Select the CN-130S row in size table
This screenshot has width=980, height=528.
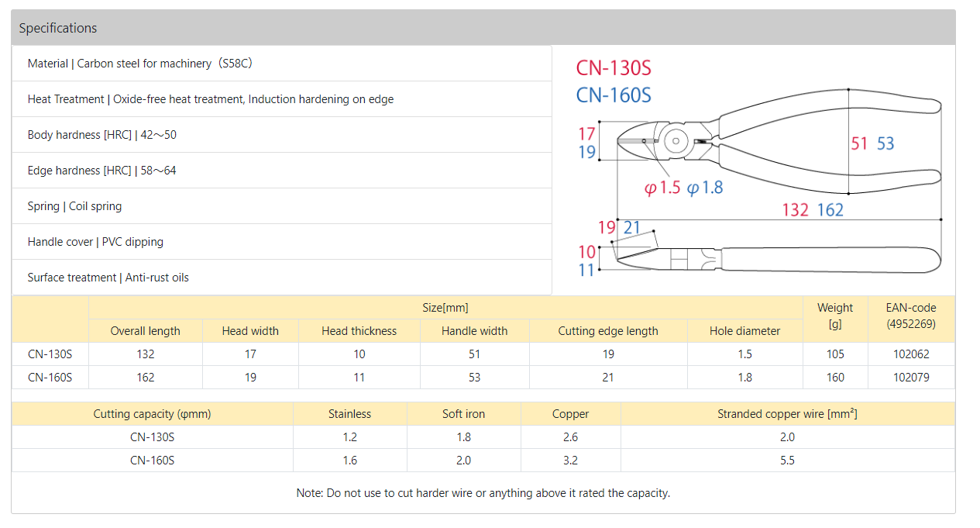pyautogui.click(x=483, y=354)
